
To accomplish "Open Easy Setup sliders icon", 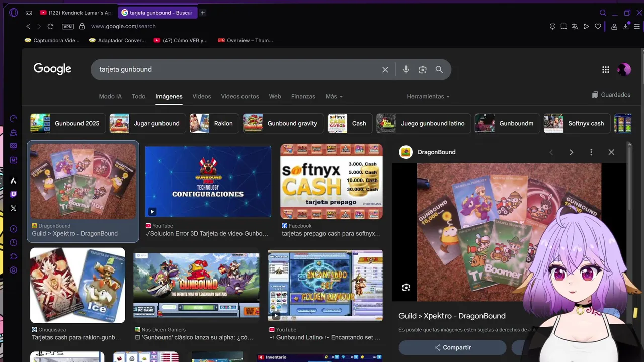I will [x=637, y=26].
